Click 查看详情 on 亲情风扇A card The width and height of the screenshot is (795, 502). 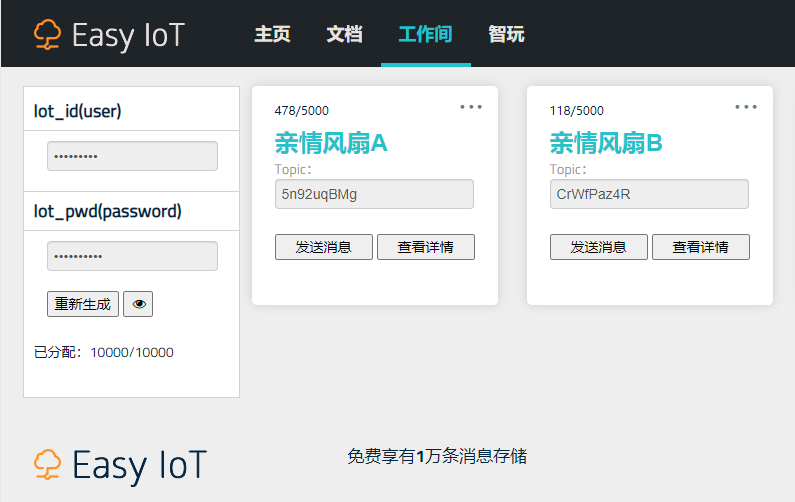pyautogui.click(x=426, y=247)
